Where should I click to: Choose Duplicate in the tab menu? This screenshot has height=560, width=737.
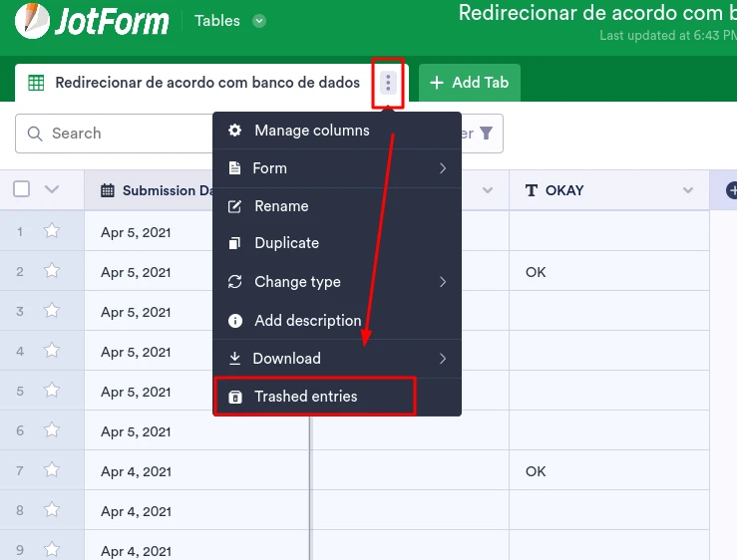[x=286, y=243]
